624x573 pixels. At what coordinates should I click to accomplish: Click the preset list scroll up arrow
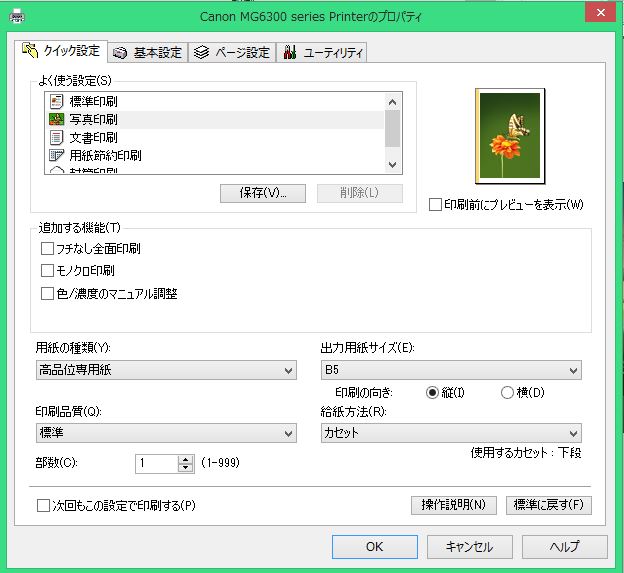[x=392, y=102]
